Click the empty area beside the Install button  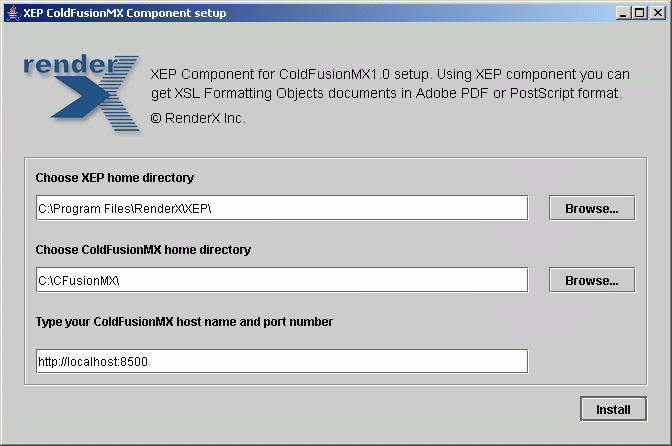[300, 409]
